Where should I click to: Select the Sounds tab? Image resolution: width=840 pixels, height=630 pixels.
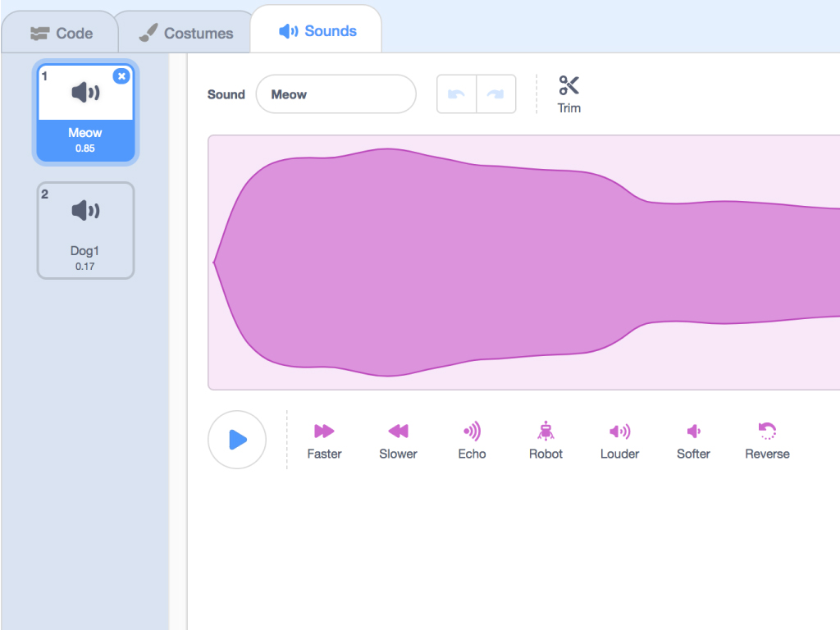pos(317,30)
